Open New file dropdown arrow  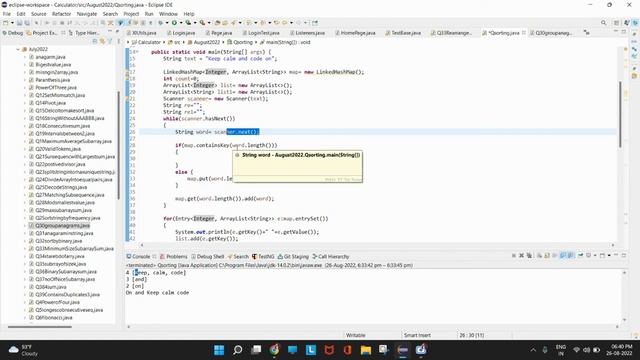coord(12,23)
